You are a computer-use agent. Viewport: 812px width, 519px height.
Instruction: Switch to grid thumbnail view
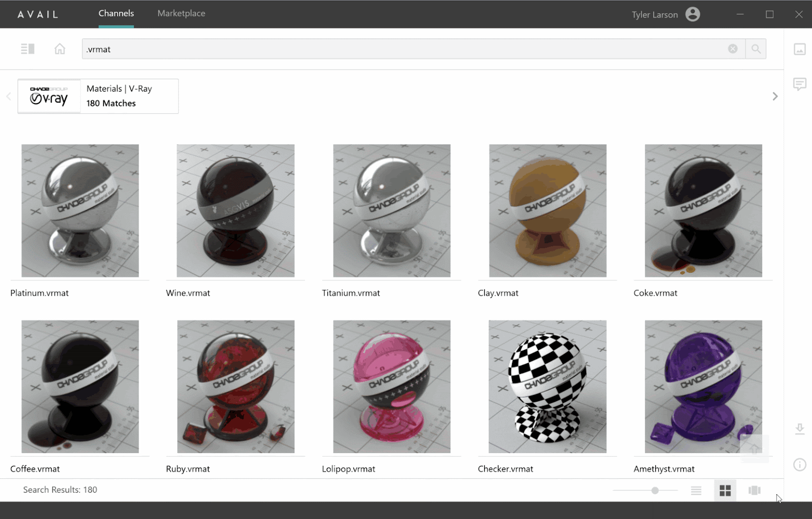pos(725,491)
